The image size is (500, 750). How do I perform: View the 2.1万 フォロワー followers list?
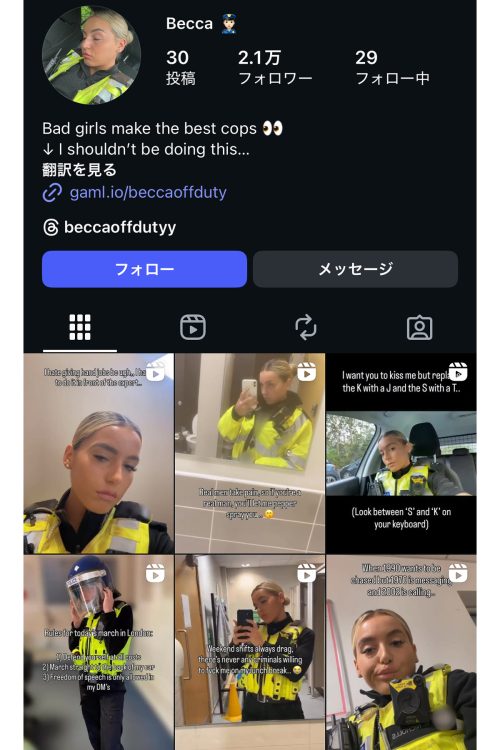point(275,67)
